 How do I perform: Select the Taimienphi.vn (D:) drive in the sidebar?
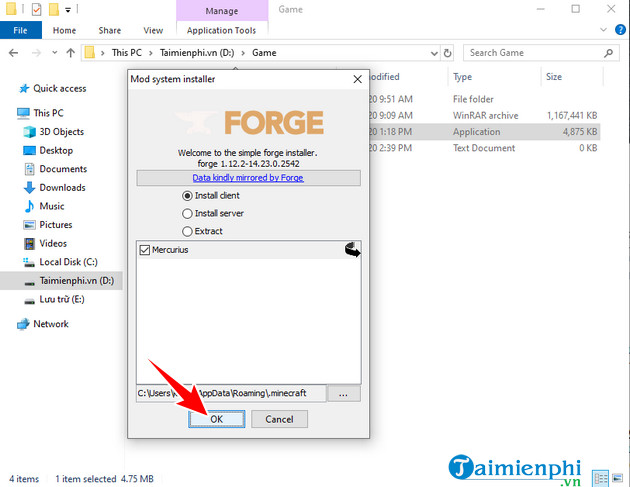coord(61,280)
